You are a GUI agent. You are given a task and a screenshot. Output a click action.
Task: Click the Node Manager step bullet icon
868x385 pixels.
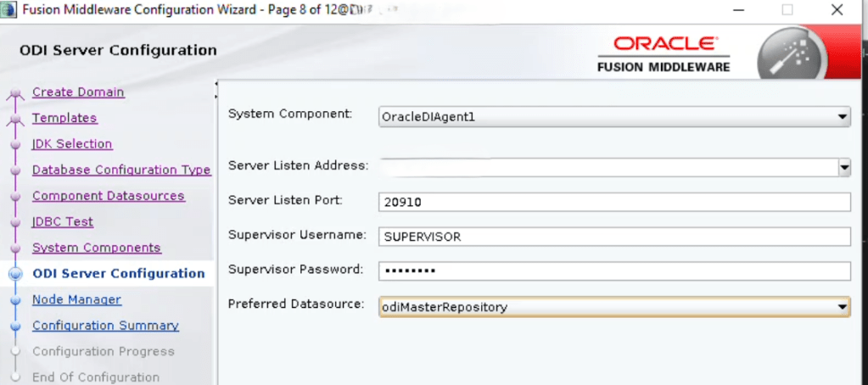[x=14, y=300]
